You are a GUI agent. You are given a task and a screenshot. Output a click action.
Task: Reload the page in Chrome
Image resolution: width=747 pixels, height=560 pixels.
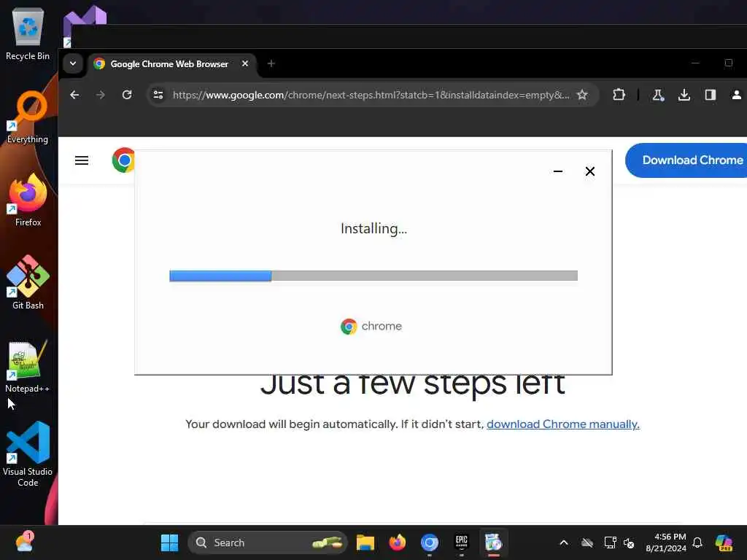point(127,95)
